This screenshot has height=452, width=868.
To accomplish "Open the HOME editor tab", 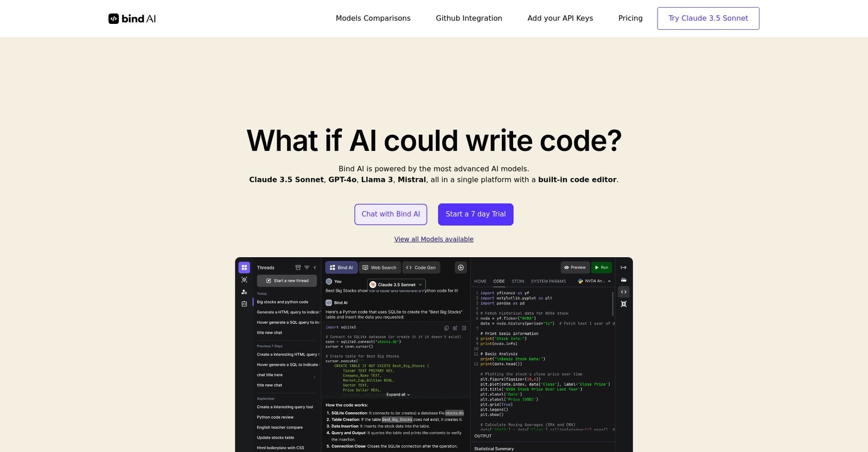I will click(480, 282).
